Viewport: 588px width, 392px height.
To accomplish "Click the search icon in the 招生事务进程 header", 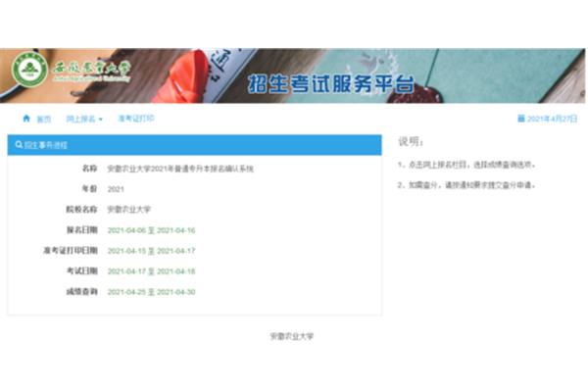I will point(19,144).
